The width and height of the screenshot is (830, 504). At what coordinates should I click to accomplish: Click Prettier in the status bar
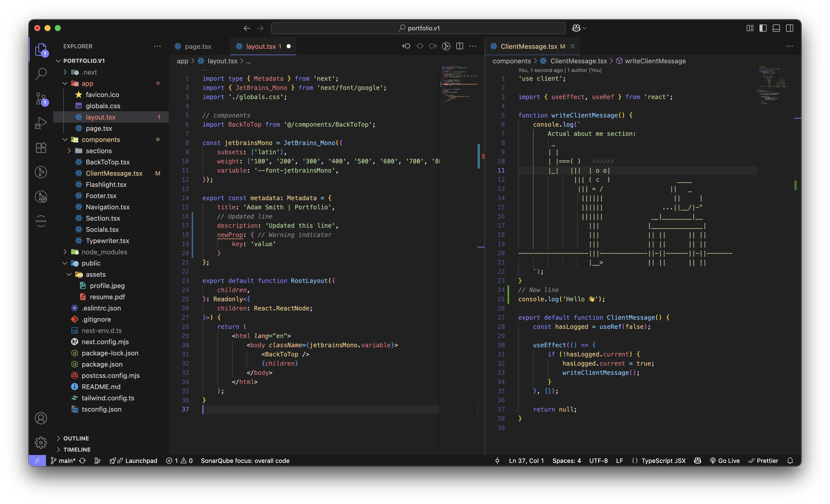click(x=763, y=461)
